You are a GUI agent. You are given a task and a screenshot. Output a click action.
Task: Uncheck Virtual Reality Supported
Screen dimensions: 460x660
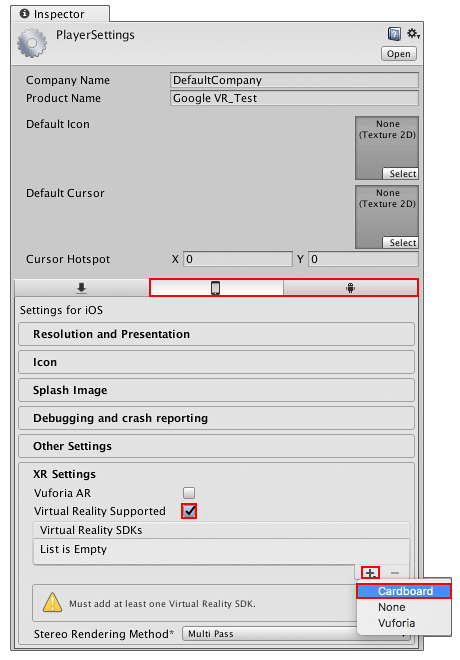(x=189, y=511)
